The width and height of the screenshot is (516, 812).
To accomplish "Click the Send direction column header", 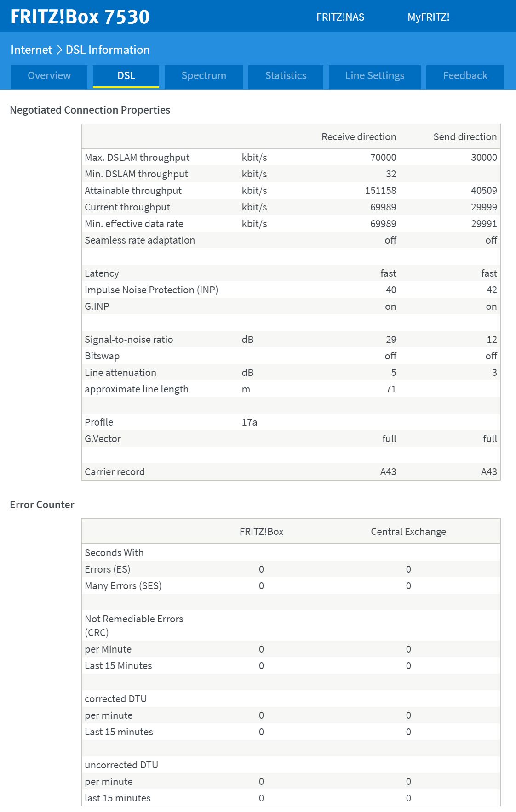I will 465,137.
